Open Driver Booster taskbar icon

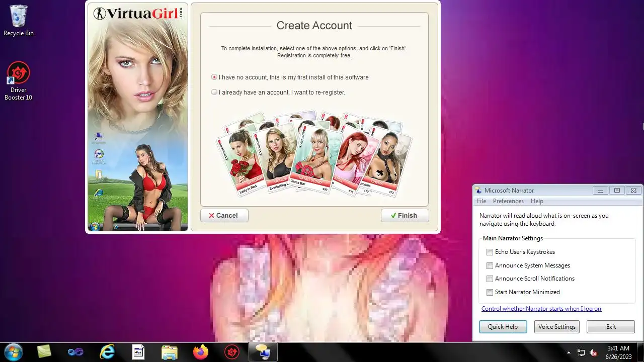pyautogui.click(x=232, y=352)
